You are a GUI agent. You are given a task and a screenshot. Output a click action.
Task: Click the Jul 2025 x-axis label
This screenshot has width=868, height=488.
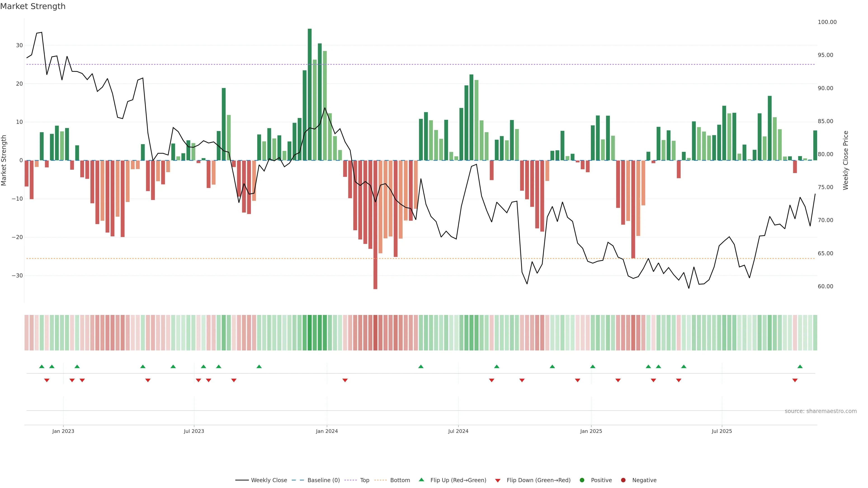tap(722, 431)
